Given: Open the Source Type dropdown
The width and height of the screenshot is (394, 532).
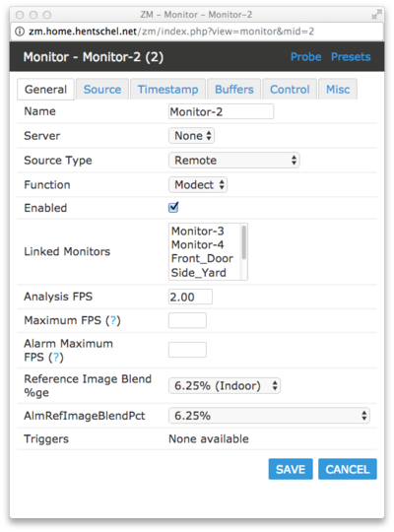Looking at the screenshot, I should coord(234,161).
